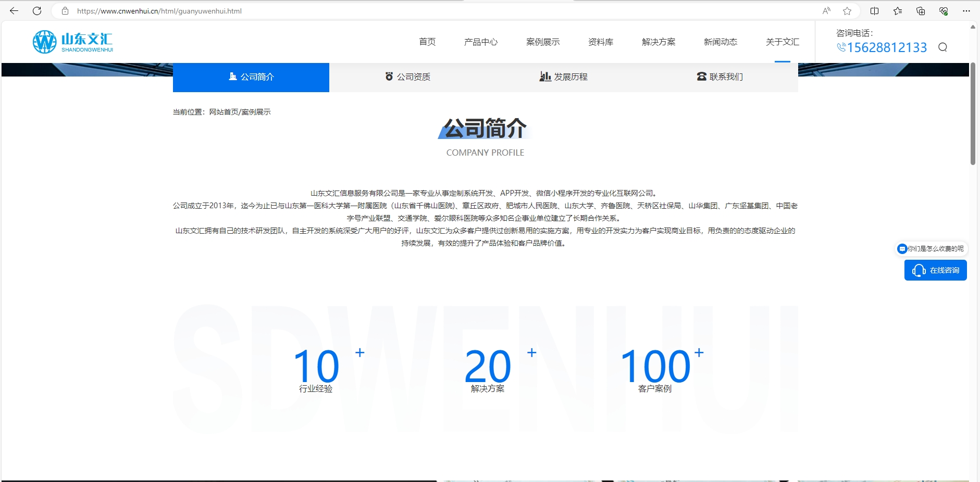This screenshot has width=980, height=482.
Task: Click the medal icon in 公司资质 tab
Action: tap(389, 77)
